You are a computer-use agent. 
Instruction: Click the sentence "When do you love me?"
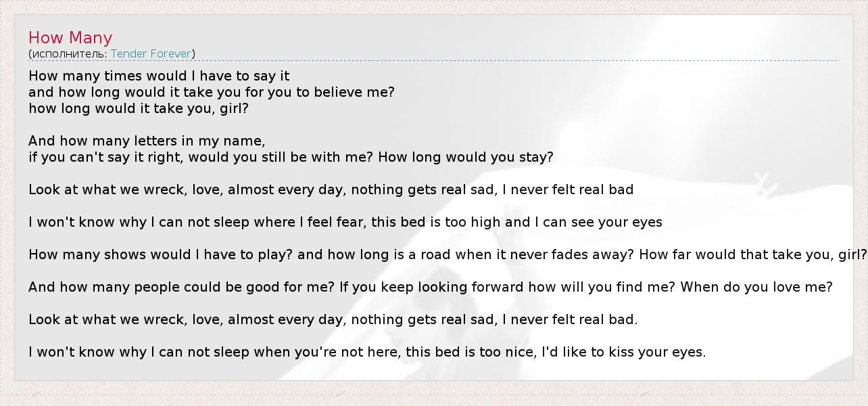click(756, 287)
